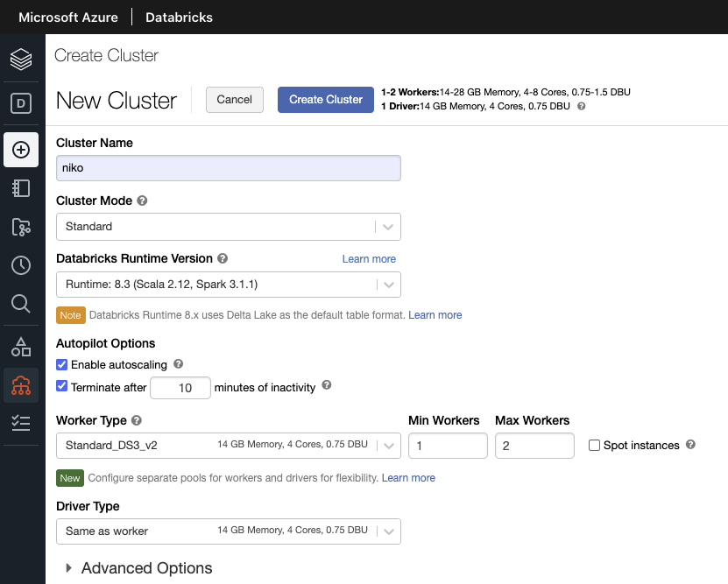Click help icon after minutes of inactivity

click(327, 385)
